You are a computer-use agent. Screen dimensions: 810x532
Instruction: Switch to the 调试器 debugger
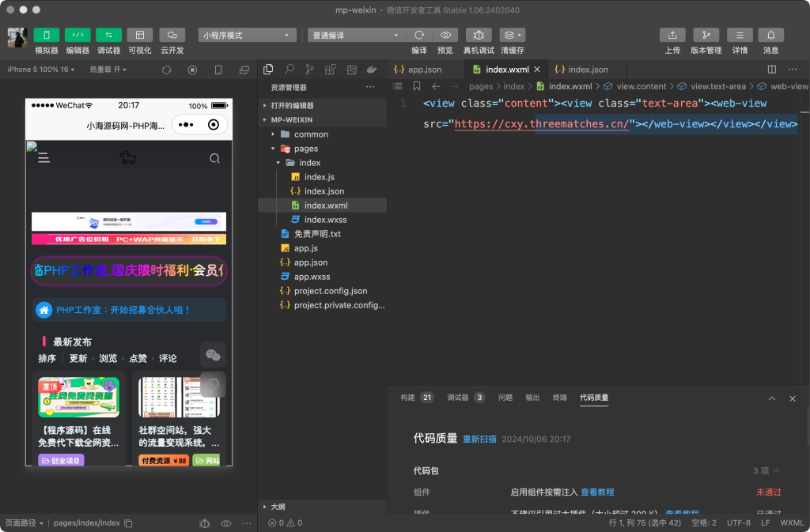click(x=108, y=35)
